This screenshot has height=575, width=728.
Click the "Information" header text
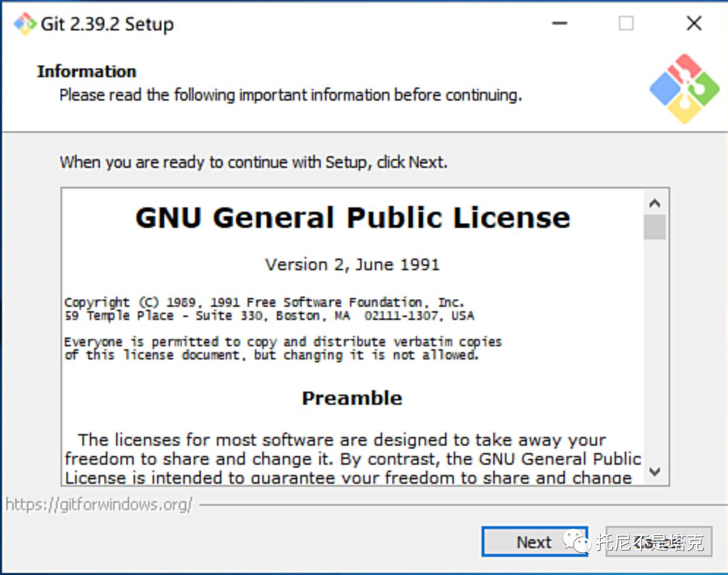click(x=87, y=71)
